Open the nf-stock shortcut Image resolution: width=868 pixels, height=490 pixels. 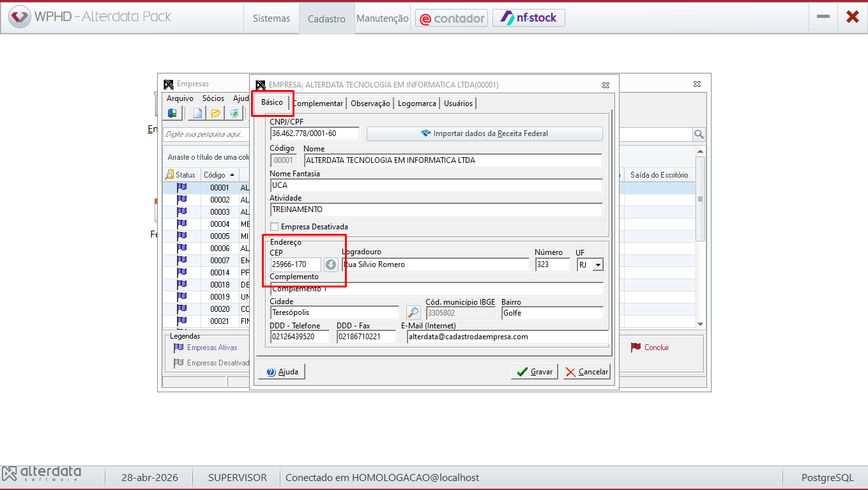pyautogui.click(x=529, y=18)
